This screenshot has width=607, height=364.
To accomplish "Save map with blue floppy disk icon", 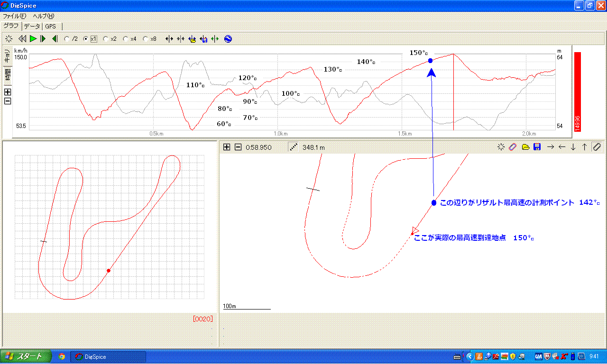I will tap(537, 147).
